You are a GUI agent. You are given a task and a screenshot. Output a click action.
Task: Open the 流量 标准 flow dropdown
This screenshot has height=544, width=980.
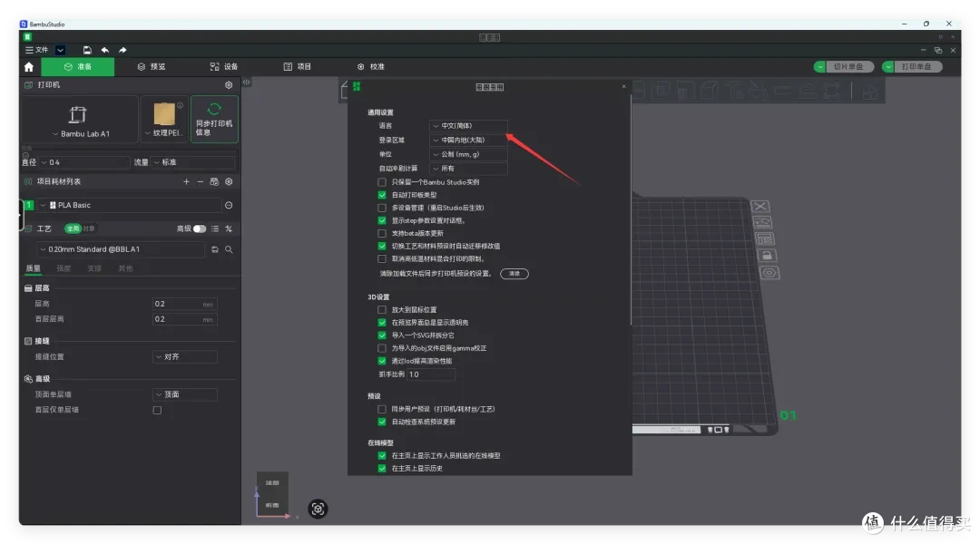pos(193,162)
